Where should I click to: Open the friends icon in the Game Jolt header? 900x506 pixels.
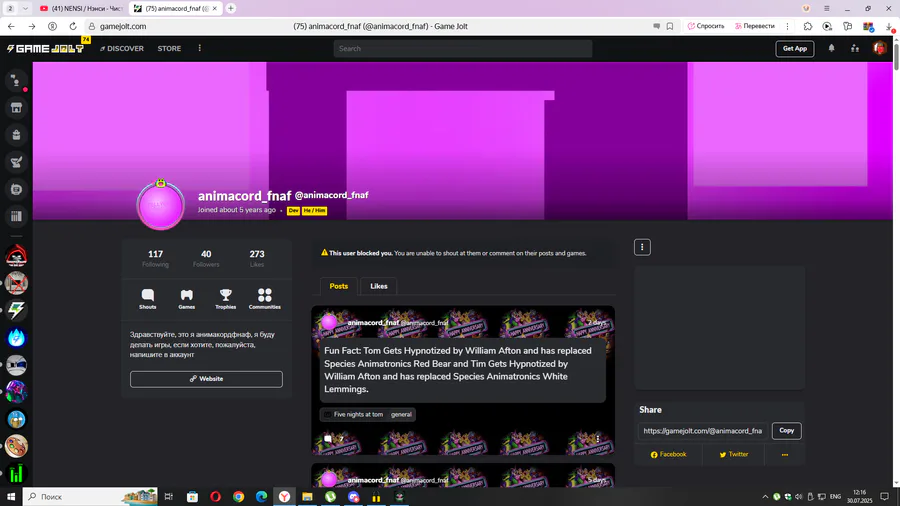click(x=855, y=49)
